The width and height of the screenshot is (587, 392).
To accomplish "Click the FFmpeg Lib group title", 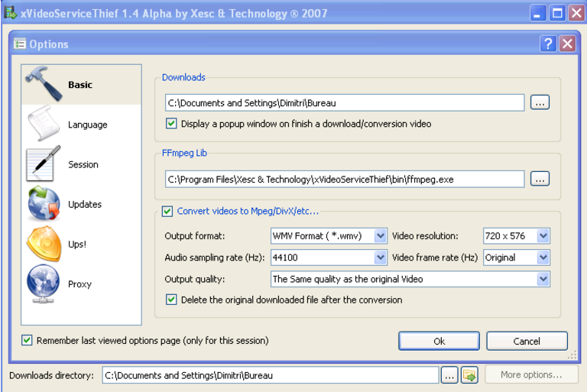I will pyautogui.click(x=184, y=153).
